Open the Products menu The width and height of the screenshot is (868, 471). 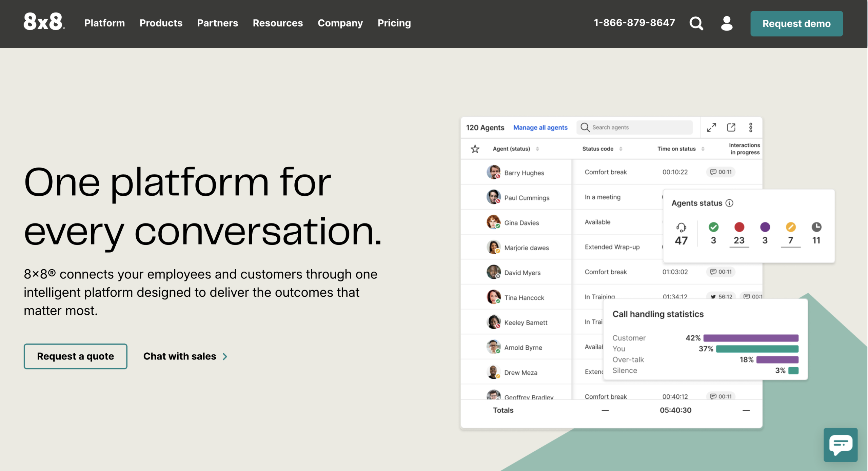(161, 23)
